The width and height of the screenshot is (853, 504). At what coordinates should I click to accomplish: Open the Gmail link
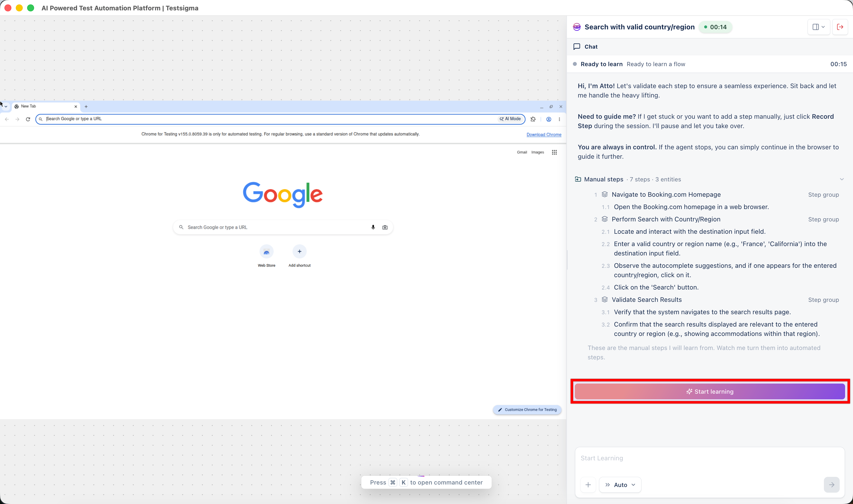pos(522,152)
